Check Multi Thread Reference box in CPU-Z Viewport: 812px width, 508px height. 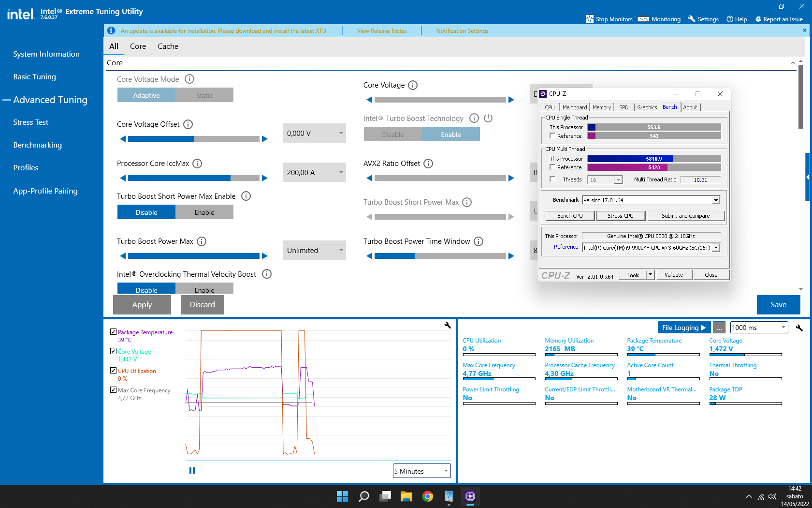click(552, 167)
